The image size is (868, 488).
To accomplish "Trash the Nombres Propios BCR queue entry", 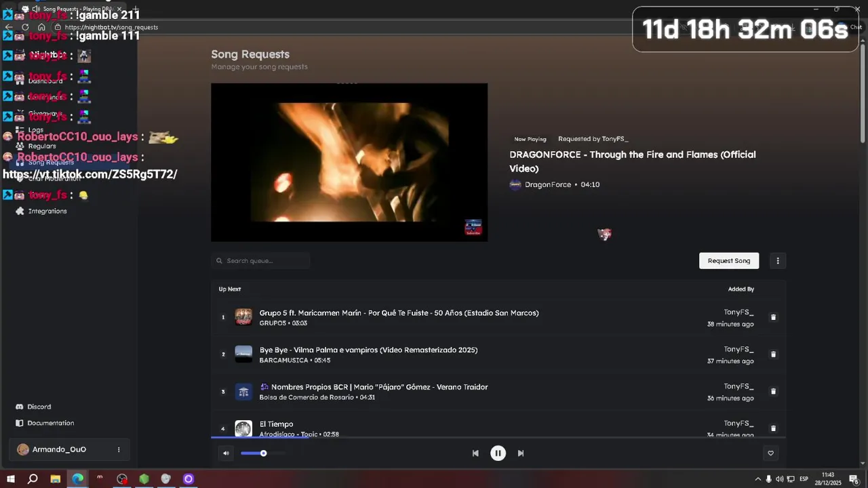I will pyautogui.click(x=773, y=391).
